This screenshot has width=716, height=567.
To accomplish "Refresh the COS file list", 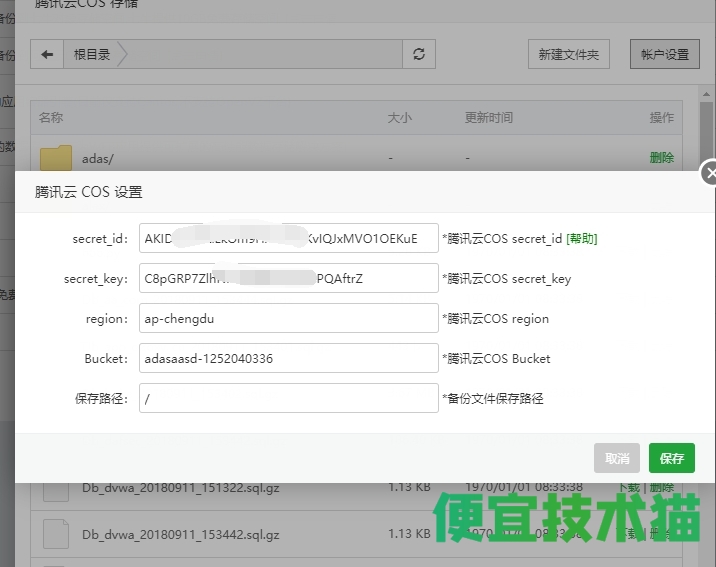I will pyautogui.click(x=419, y=54).
